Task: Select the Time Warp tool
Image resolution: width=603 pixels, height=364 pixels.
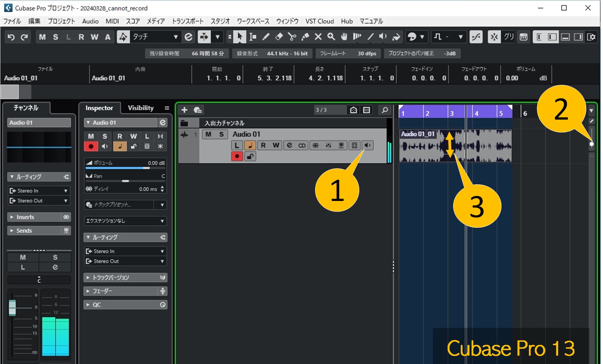Action: pos(357,37)
